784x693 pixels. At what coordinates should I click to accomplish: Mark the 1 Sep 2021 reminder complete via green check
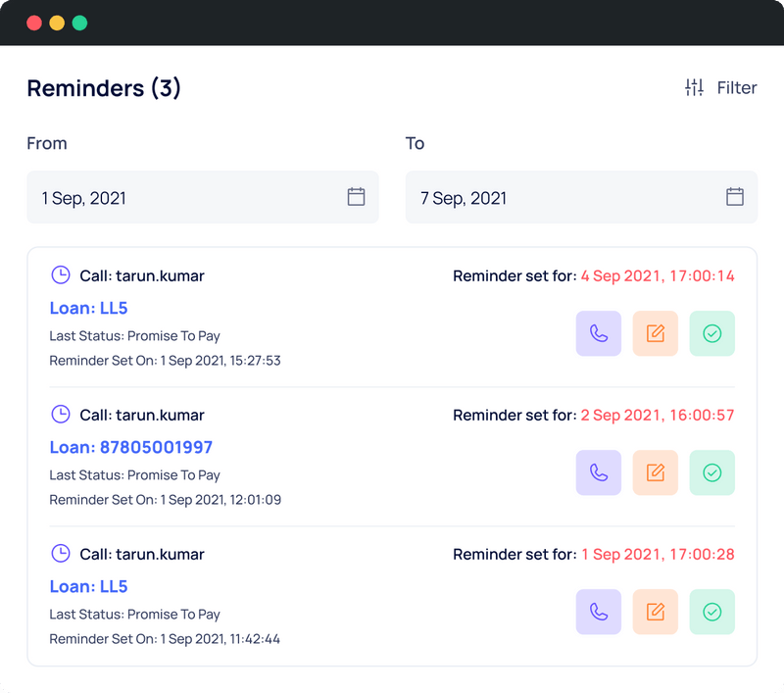point(711,612)
